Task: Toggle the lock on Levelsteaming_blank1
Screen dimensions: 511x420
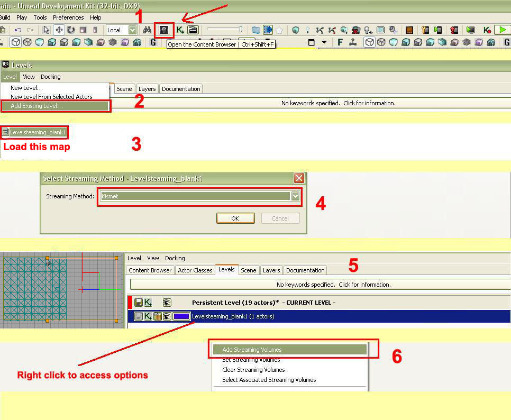Action: [158, 316]
